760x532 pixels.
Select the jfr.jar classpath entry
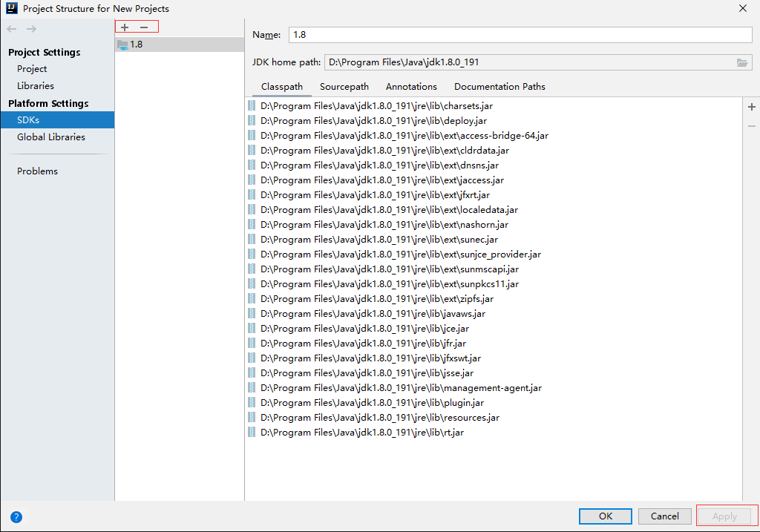click(x=494, y=343)
